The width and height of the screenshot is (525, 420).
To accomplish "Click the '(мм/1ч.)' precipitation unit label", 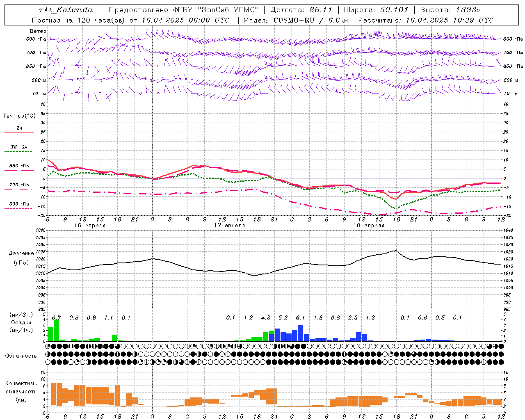I will 21,331.
